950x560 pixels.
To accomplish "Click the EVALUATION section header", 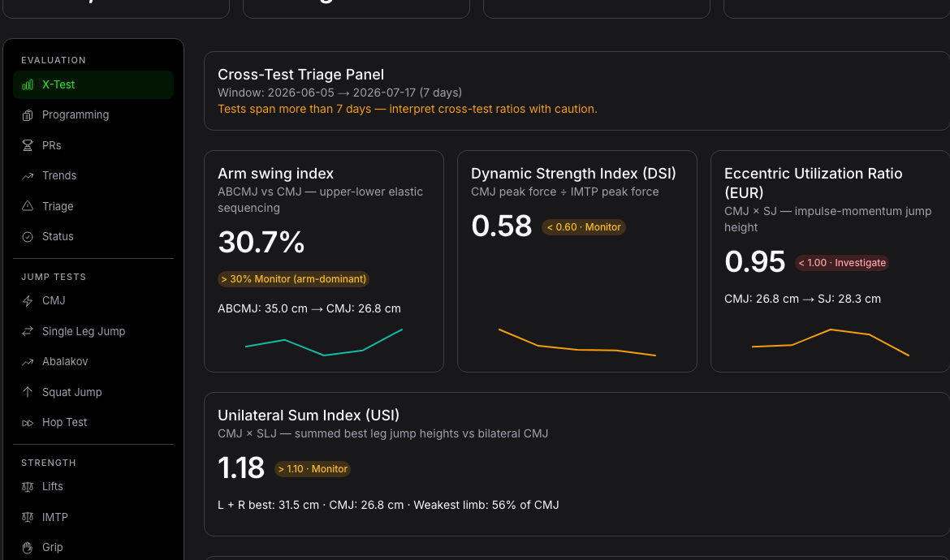I will 54,60.
